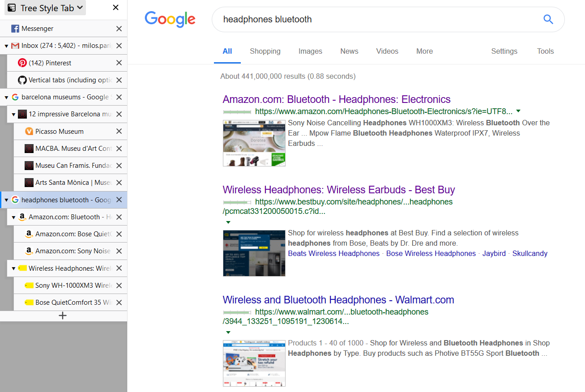Open the Bose Wireless Headphones sitelink
585x392 pixels.
(x=431, y=253)
